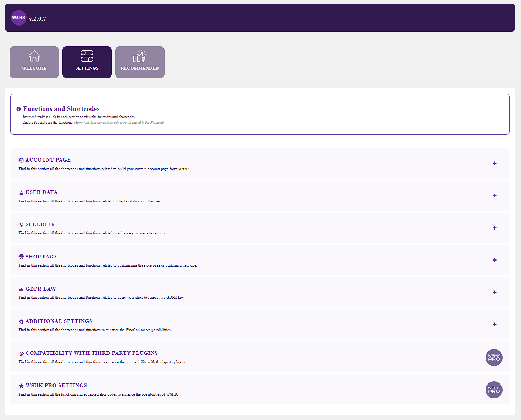Viewport: 521px width, 420px height.
Task: Click description about third-party plugins compatibility
Action: coord(102,362)
